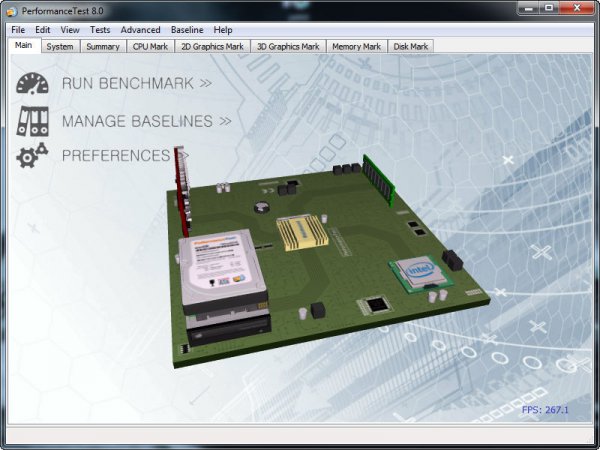Switch to the Disk Mark tab
This screenshot has width=600, height=450.
tap(411, 46)
